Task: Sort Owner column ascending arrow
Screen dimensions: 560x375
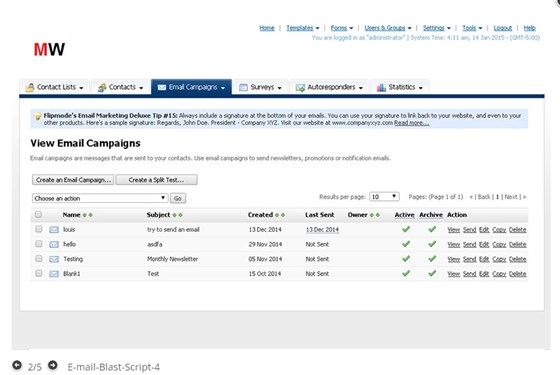Action: (372, 215)
